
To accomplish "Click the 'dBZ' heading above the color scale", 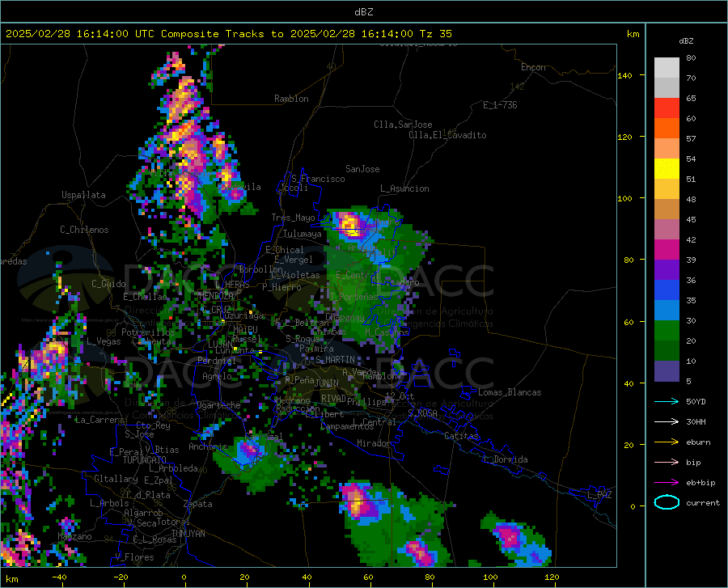I will click(x=686, y=40).
